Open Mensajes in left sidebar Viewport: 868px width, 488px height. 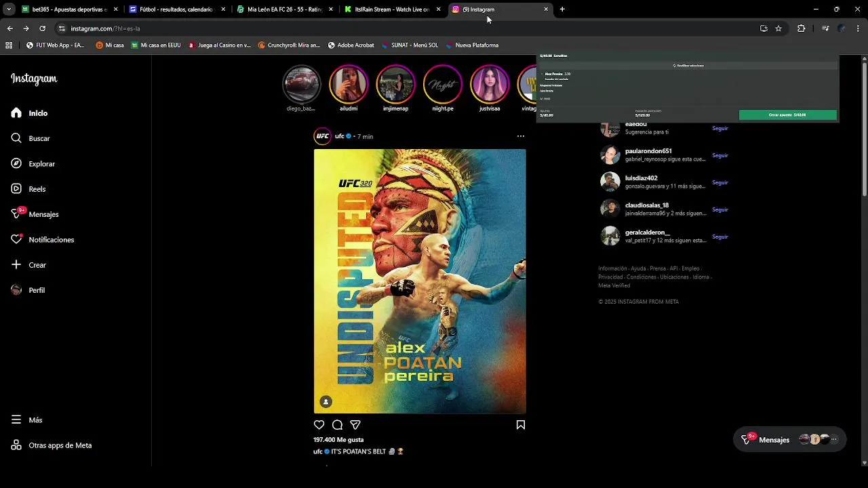(x=35, y=214)
